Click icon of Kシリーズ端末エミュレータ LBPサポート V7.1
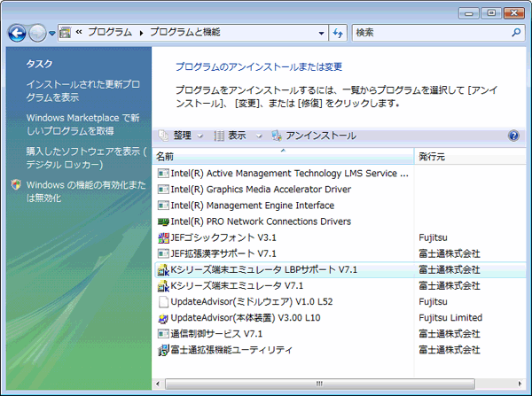This screenshot has height=396, width=532. pos(163,270)
